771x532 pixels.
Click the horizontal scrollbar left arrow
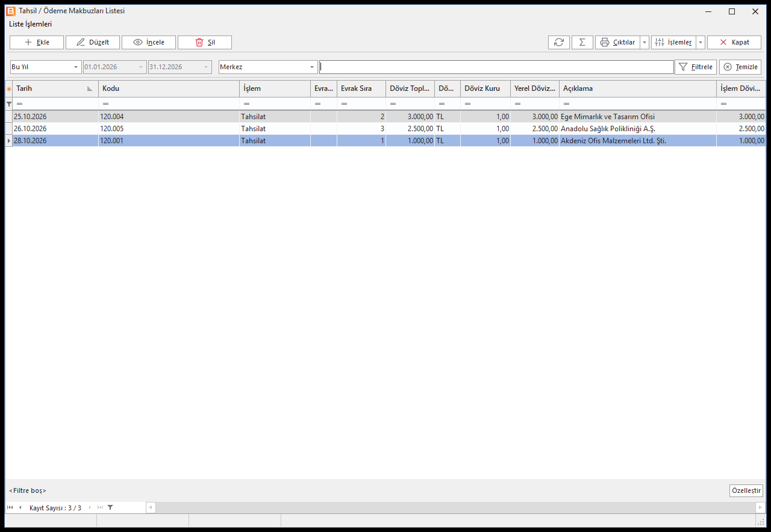[151, 507]
